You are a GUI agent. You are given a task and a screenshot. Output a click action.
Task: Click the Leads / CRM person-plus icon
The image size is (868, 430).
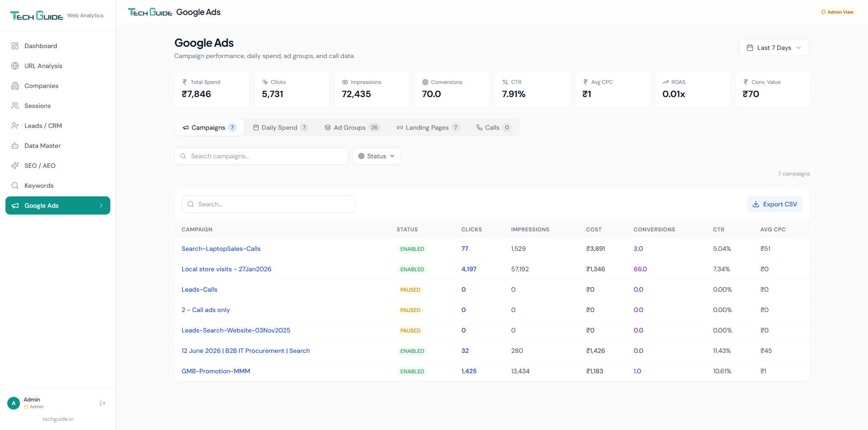coord(15,126)
